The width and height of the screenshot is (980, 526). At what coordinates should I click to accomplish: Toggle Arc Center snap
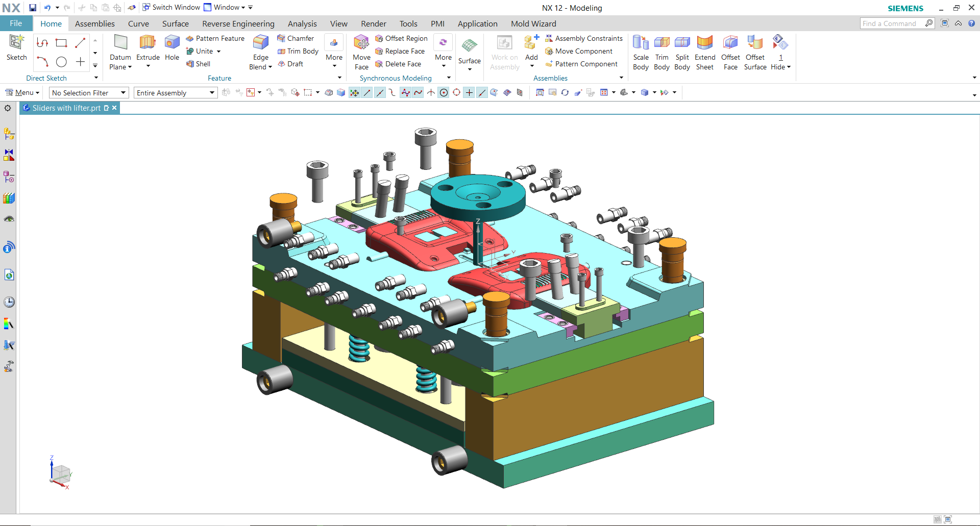(x=444, y=92)
